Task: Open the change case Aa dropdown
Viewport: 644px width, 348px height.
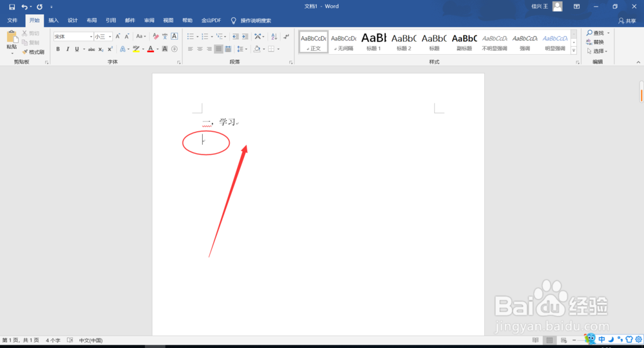Action: 141,37
